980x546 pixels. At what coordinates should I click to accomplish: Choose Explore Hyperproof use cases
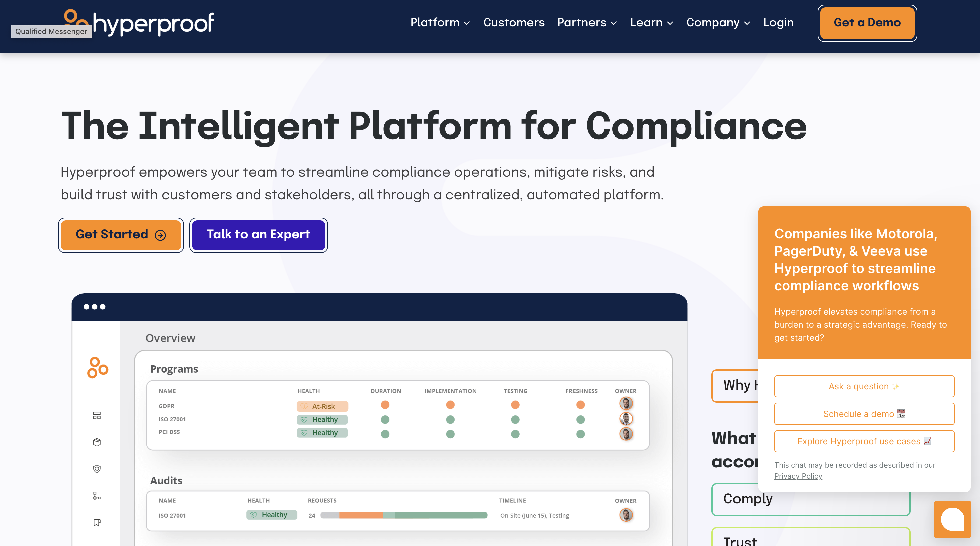coord(864,441)
